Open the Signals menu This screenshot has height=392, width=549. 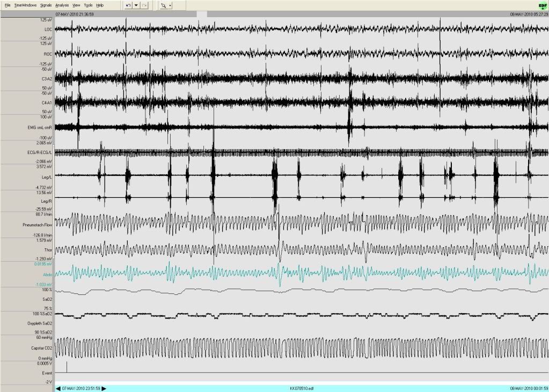(46, 5)
